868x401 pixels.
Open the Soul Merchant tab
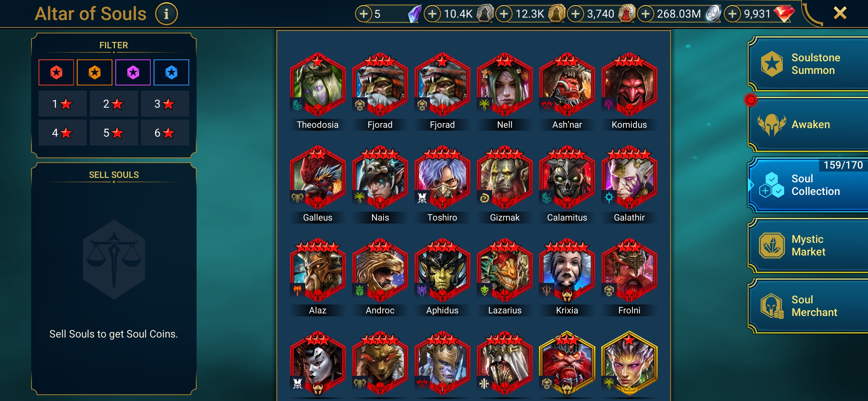pyautogui.click(x=809, y=306)
